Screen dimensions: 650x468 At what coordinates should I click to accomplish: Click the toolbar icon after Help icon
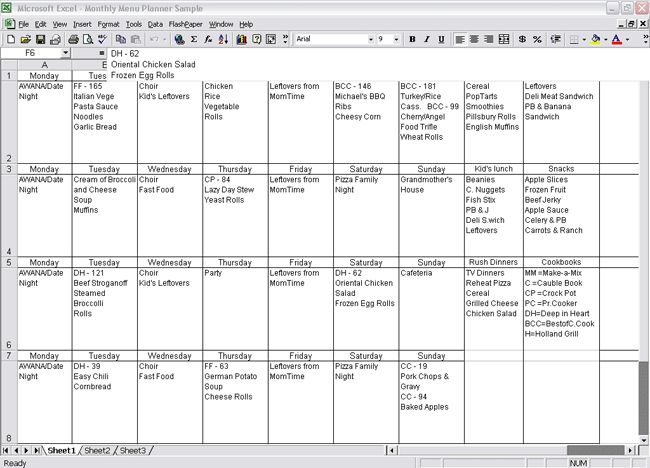271,39
